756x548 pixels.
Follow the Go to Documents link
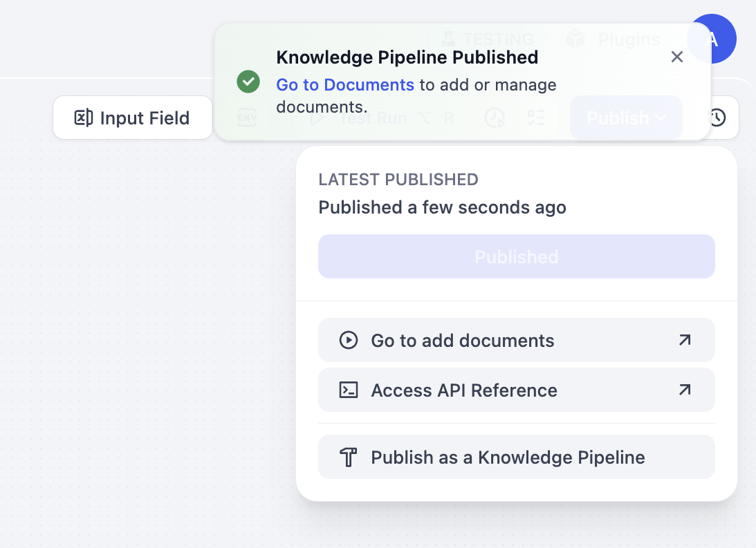(x=345, y=85)
